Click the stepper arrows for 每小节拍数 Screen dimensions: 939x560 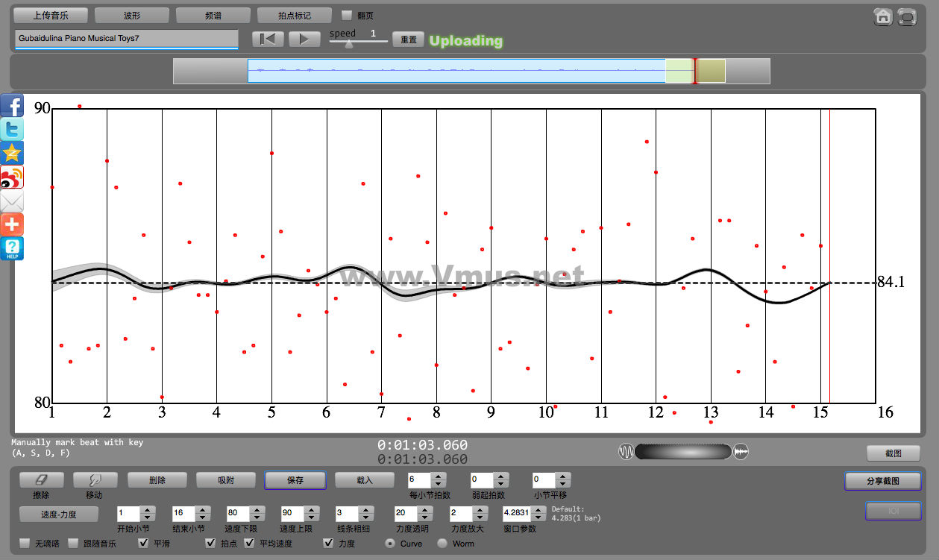(x=439, y=480)
